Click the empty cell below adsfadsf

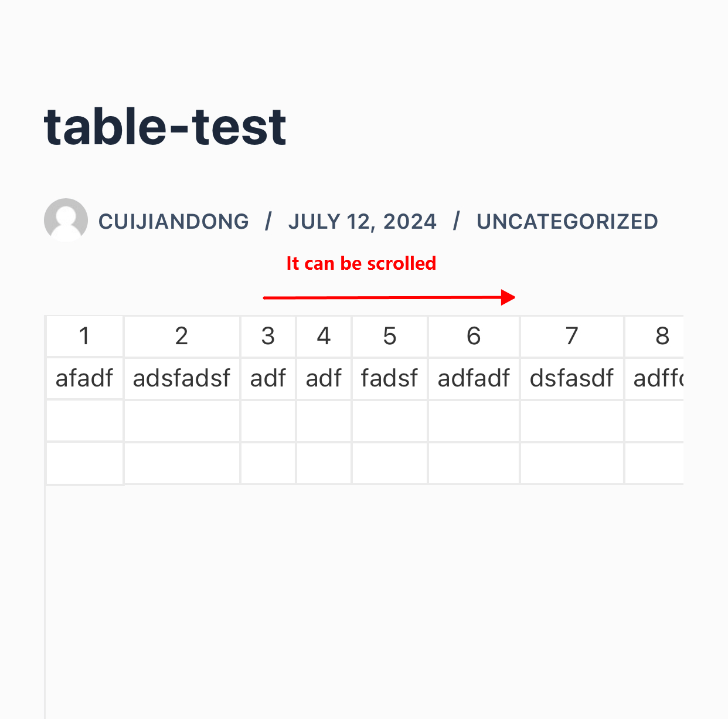[182, 421]
